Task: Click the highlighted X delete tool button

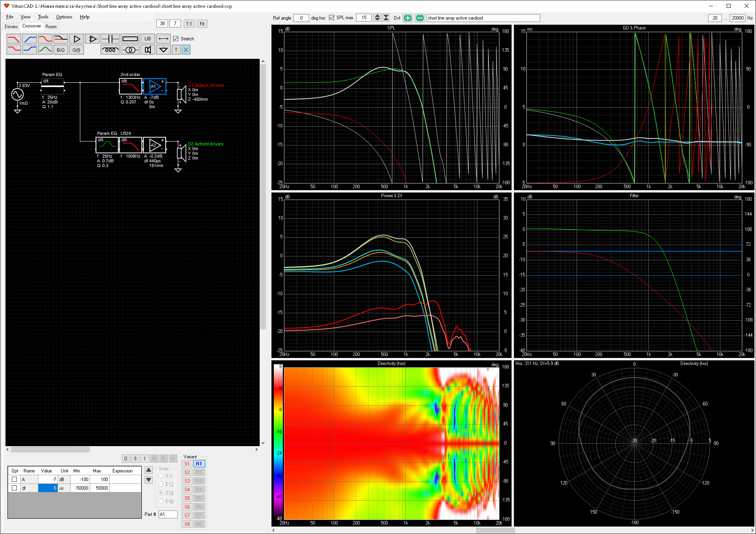Action: point(186,50)
